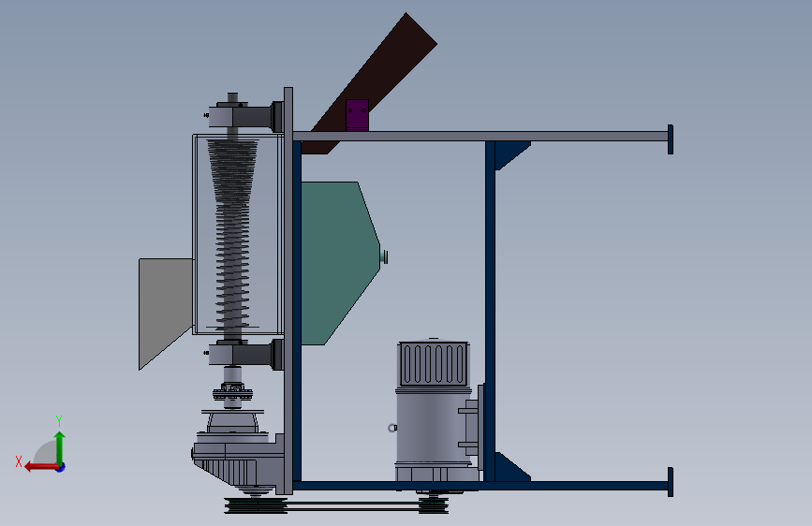The height and width of the screenshot is (526, 812).
Task: Select the drive belt between pulleys
Action: pyautogui.click(x=353, y=505)
